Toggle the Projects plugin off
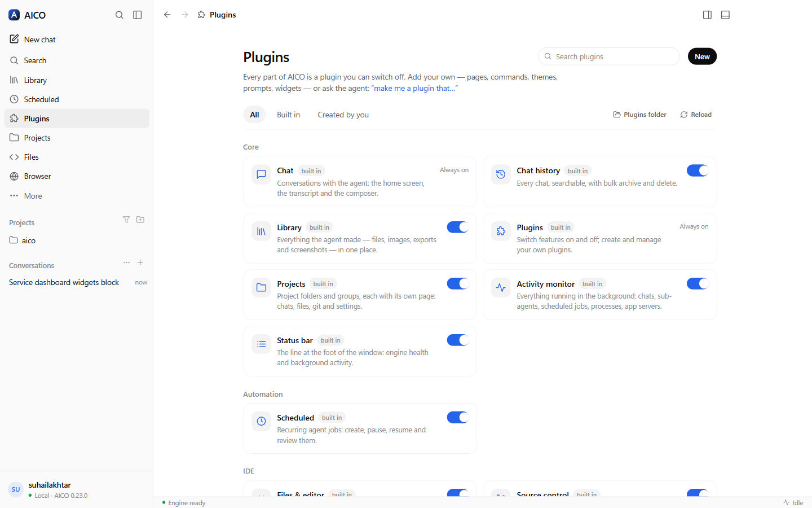This screenshot has width=812, height=508. tap(458, 283)
